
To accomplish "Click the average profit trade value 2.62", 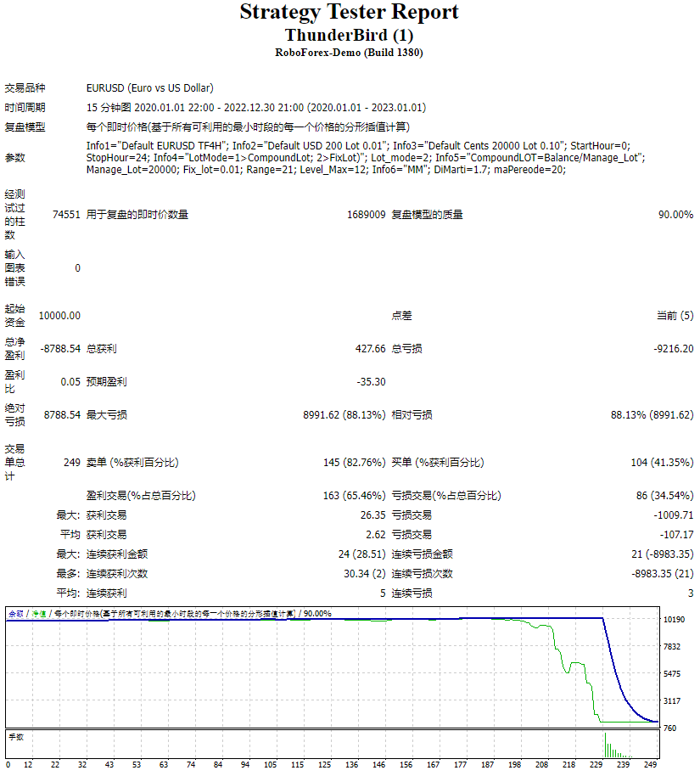I will point(376,535).
